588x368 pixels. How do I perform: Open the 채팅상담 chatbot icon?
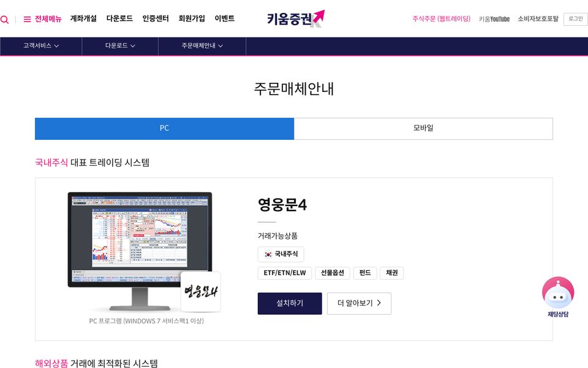558,297
